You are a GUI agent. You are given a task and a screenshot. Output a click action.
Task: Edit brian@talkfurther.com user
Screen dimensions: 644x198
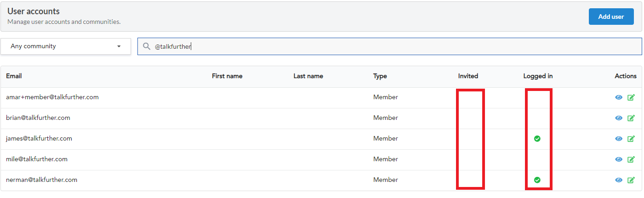[x=631, y=118]
